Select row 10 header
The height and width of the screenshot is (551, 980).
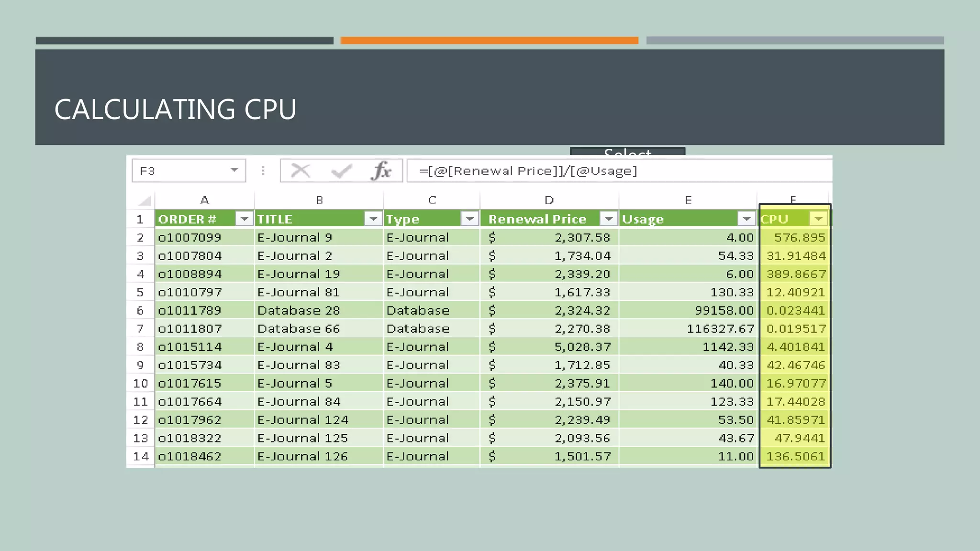[x=140, y=383]
